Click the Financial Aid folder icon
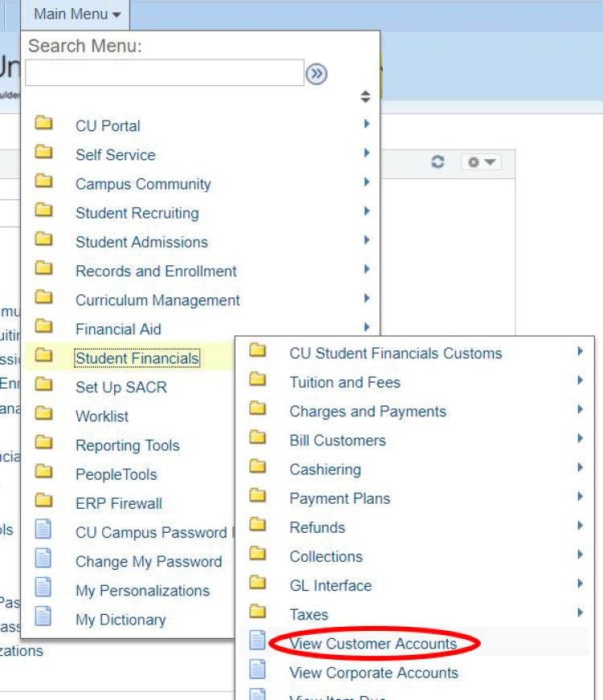603x700 pixels. (x=43, y=325)
